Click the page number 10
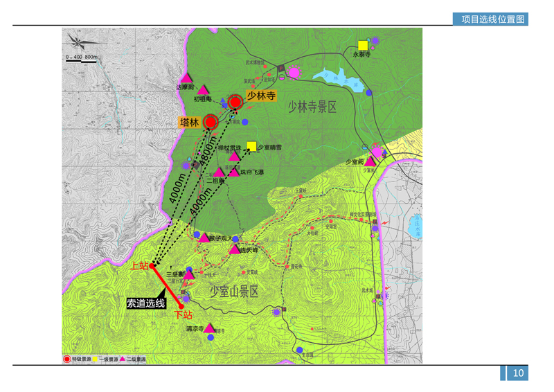The width and height of the screenshot is (554, 392). pyautogui.click(x=518, y=373)
